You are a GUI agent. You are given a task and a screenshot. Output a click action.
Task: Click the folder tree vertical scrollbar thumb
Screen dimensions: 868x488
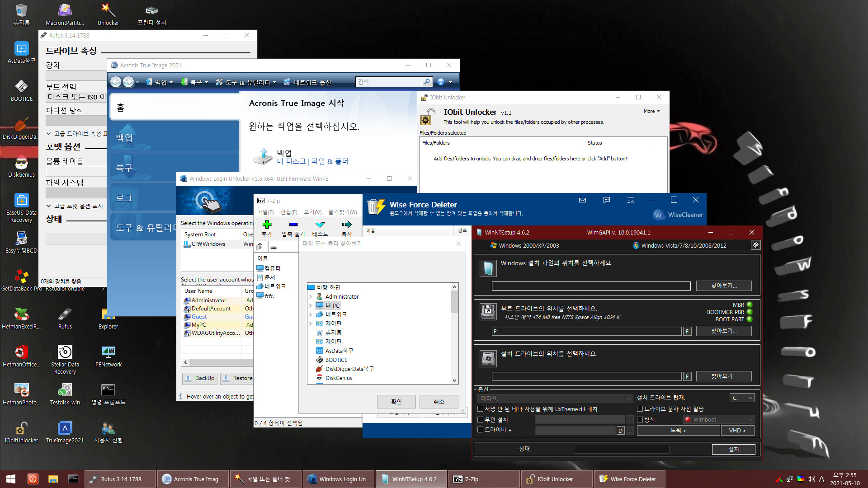point(454,301)
